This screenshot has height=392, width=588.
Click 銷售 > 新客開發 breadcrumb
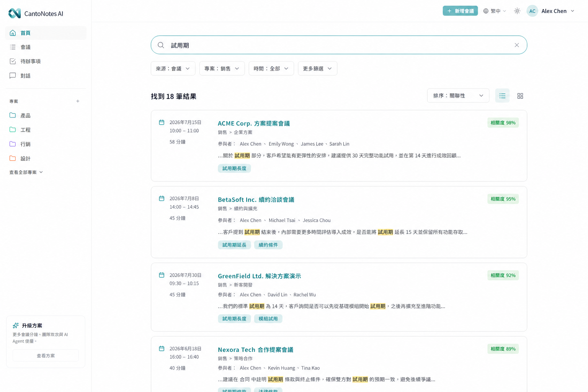pos(235,285)
